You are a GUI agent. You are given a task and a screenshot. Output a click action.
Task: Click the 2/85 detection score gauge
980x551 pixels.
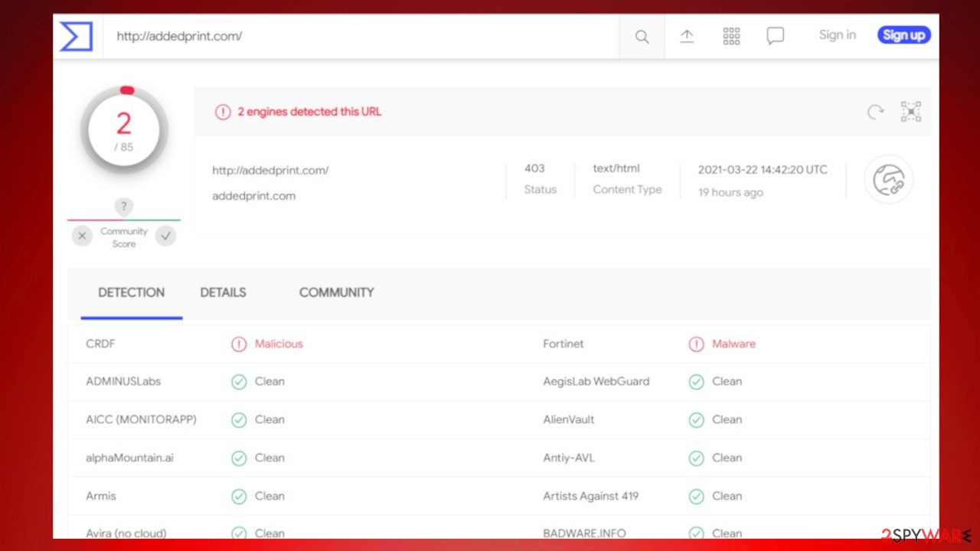(x=124, y=131)
